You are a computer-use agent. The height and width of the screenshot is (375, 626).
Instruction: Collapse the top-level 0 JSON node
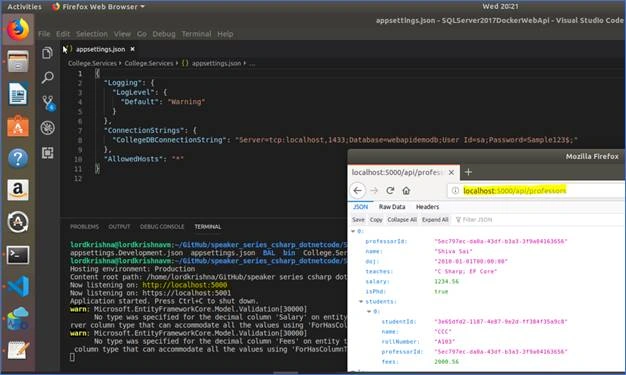point(353,231)
